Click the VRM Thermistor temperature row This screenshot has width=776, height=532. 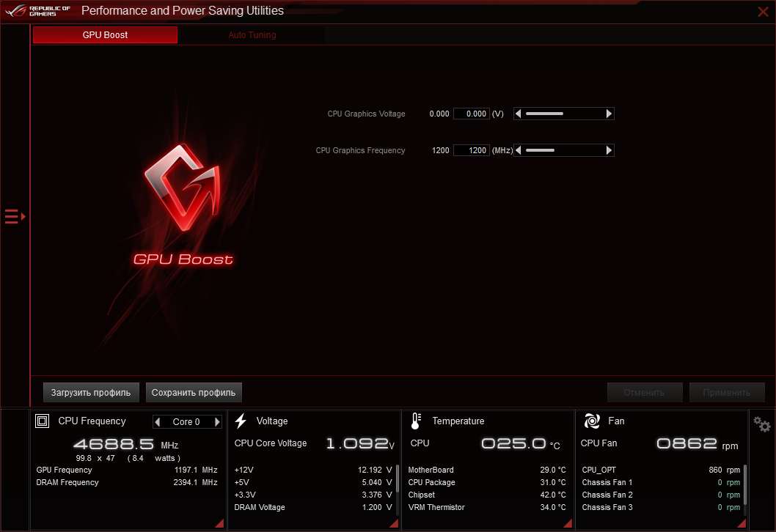pyautogui.click(x=487, y=507)
